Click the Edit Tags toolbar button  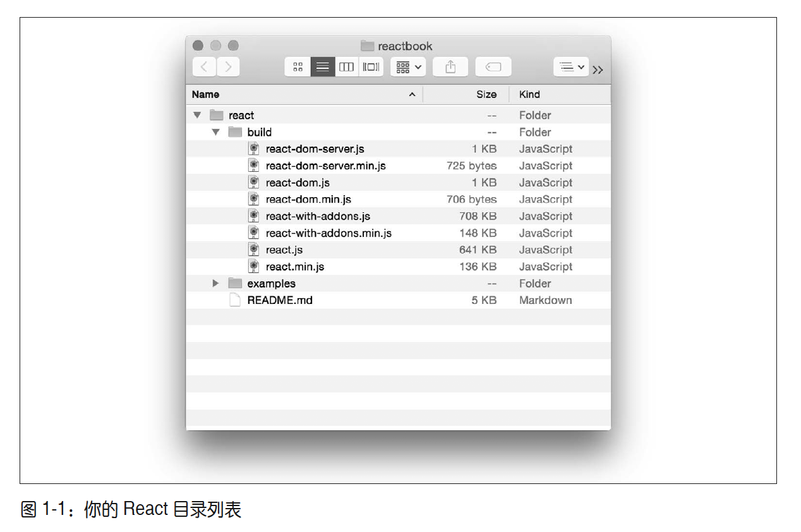(493, 67)
